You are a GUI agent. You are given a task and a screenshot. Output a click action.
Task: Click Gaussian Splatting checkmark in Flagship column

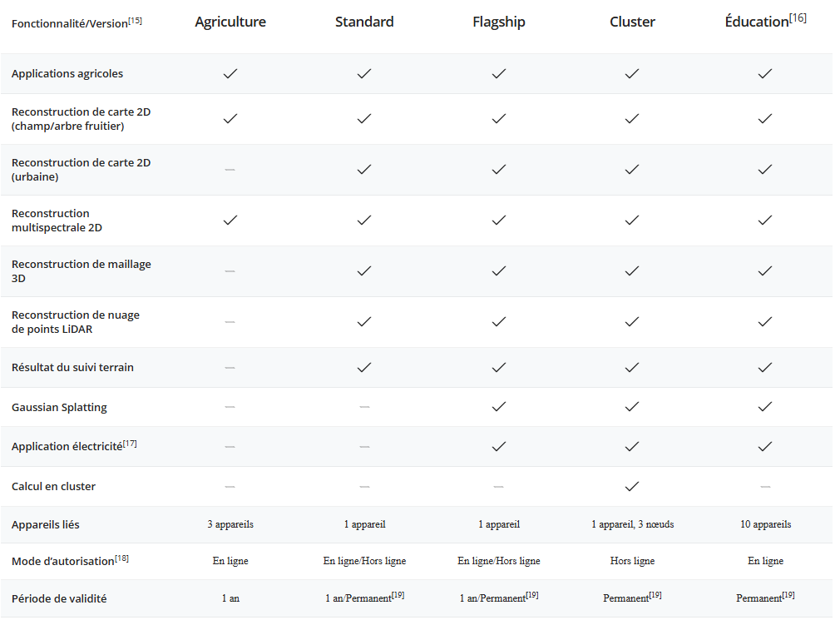click(498, 407)
